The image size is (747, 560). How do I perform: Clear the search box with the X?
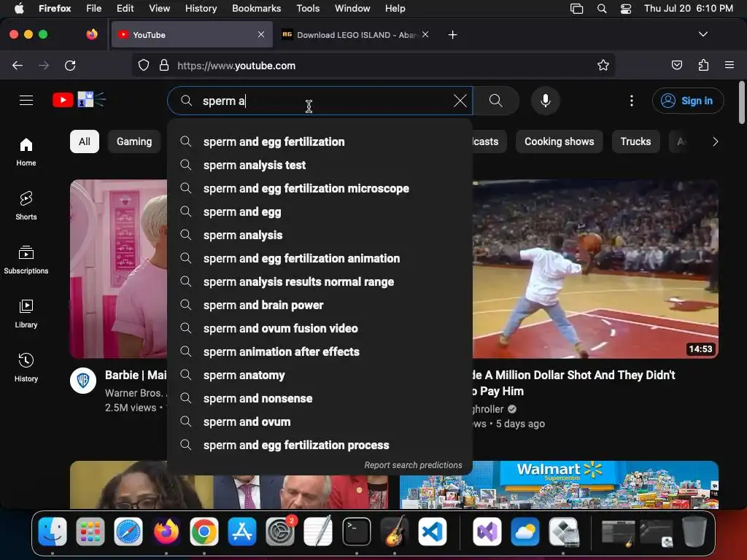(460, 101)
